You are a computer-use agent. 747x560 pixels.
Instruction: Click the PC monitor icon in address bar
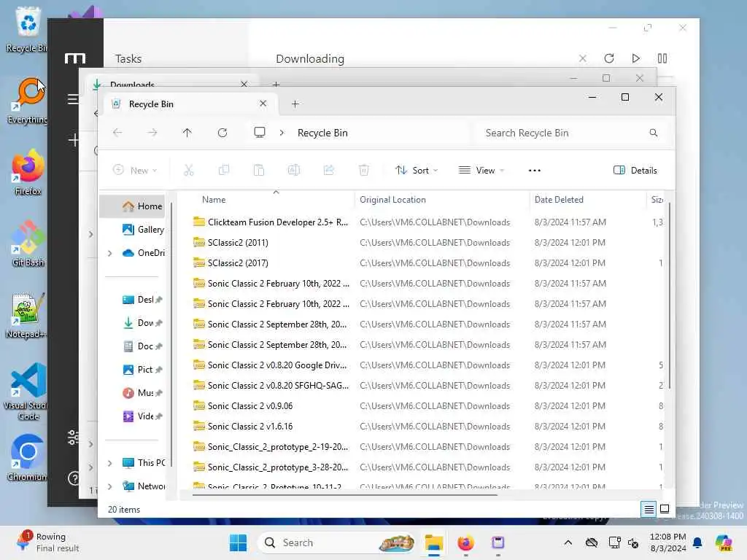tap(260, 133)
